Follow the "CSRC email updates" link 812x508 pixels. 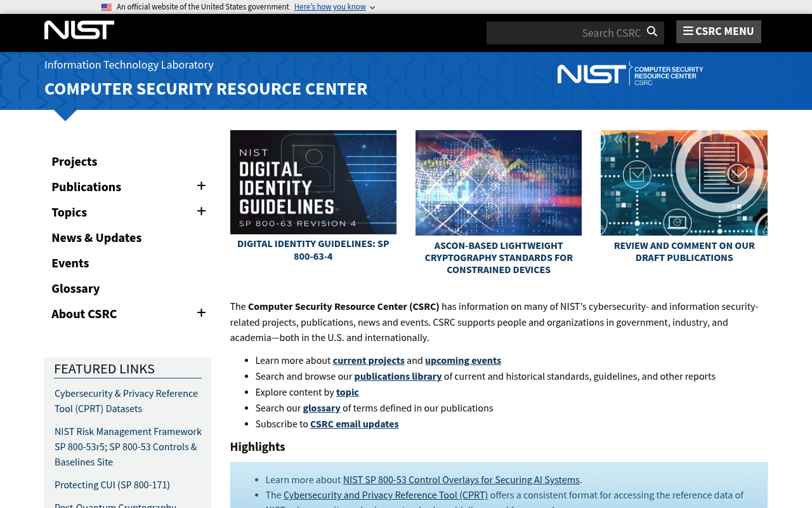tap(355, 424)
